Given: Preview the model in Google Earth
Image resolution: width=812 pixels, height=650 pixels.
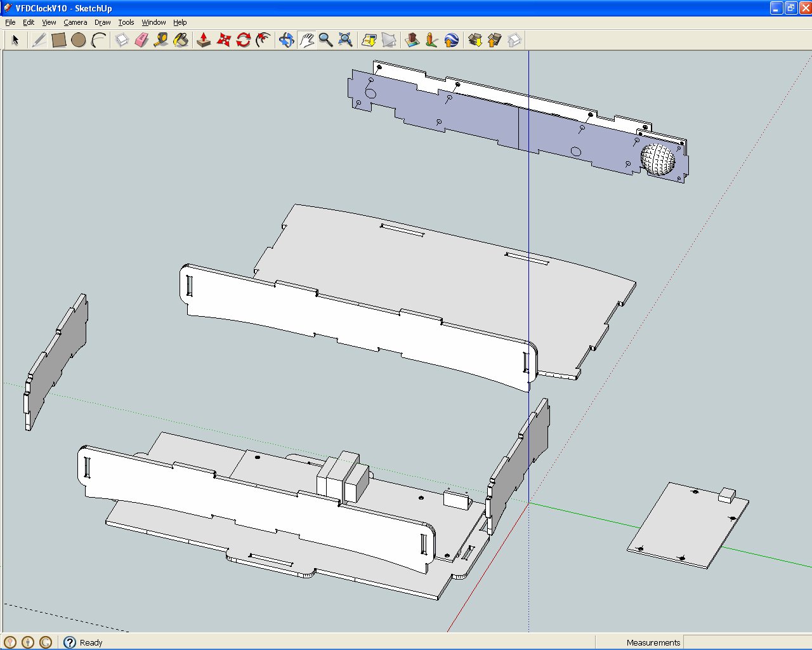Looking at the screenshot, I should click(452, 40).
